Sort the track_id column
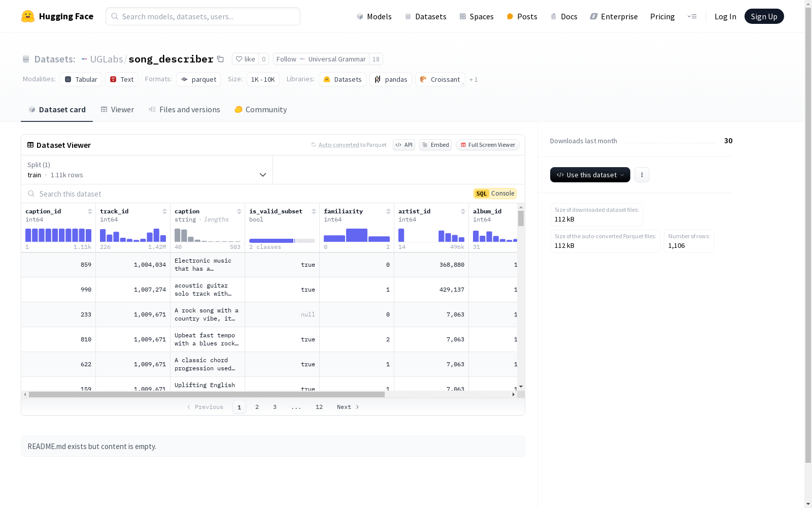Image resolution: width=812 pixels, height=508 pixels. point(164,211)
